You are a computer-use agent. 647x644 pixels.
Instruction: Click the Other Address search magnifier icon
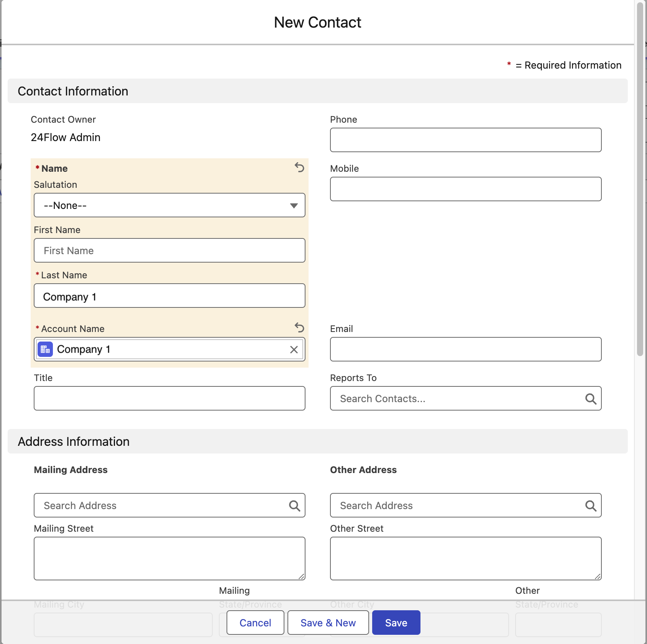(591, 506)
